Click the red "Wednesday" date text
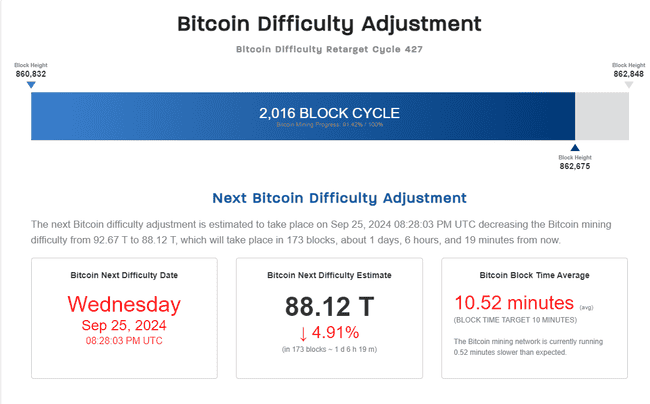The width and height of the screenshot is (650, 404). tap(124, 304)
